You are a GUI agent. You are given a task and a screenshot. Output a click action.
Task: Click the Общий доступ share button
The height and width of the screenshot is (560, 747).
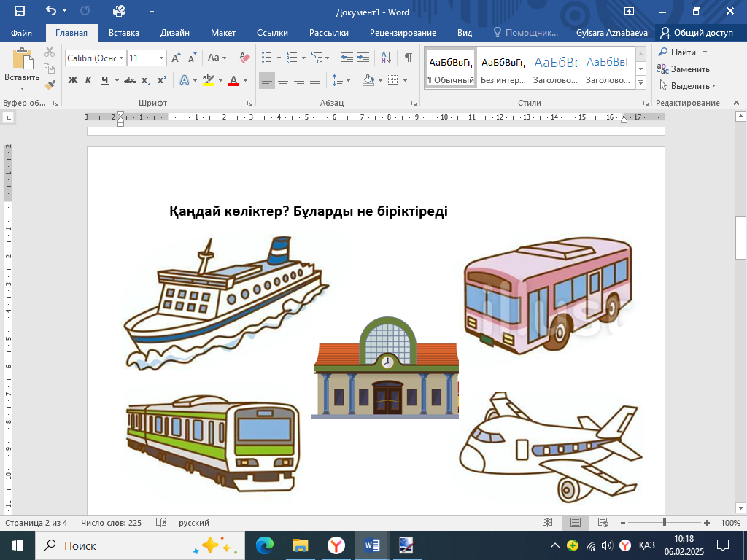pyautogui.click(x=697, y=33)
